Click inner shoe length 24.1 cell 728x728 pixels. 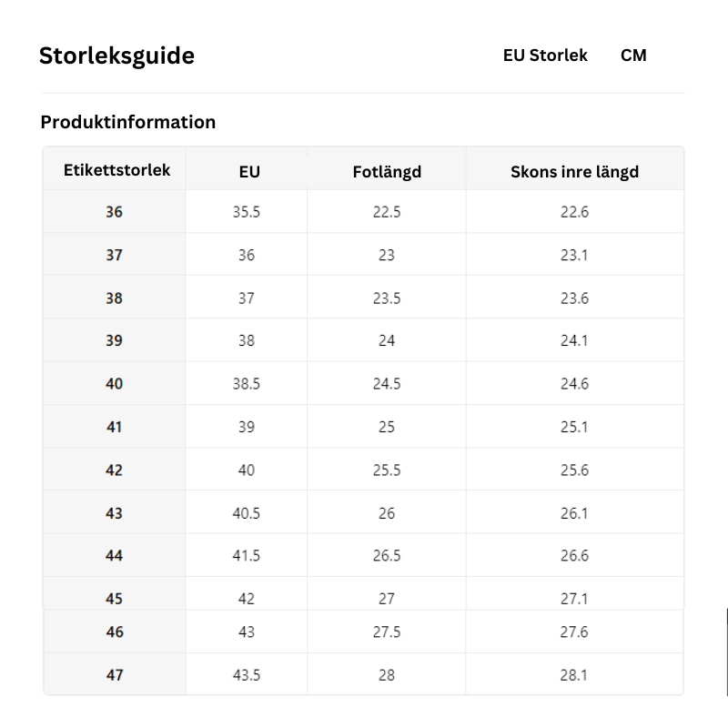click(x=575, y=340)
